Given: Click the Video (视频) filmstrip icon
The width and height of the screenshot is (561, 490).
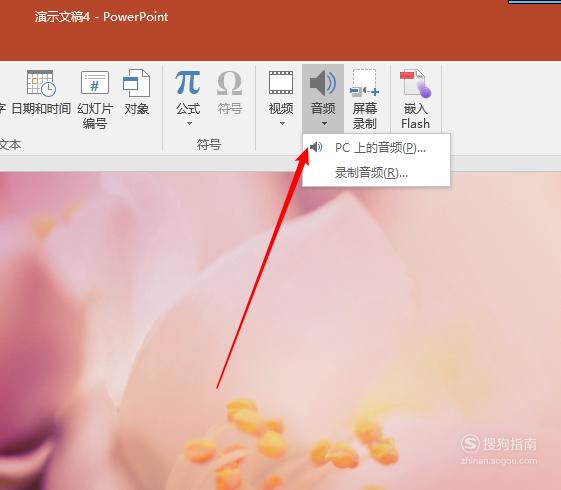Looking at the screenshot, I should pyautogui.click(x=281, y=83).
